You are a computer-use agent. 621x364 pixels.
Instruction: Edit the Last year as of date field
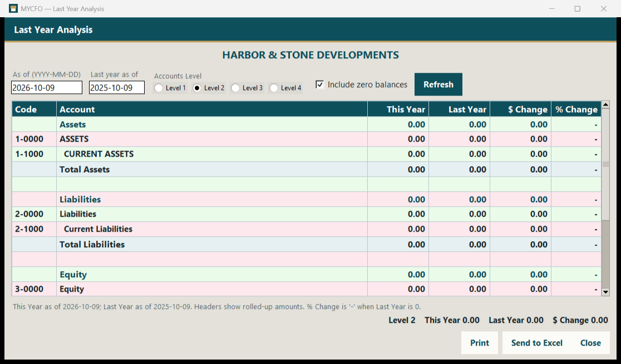point(117,87)
